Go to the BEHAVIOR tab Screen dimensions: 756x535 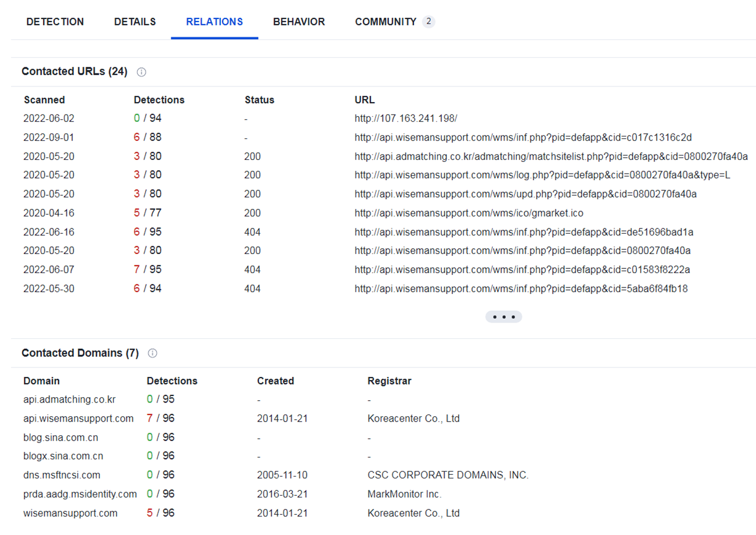coord(299,21)
